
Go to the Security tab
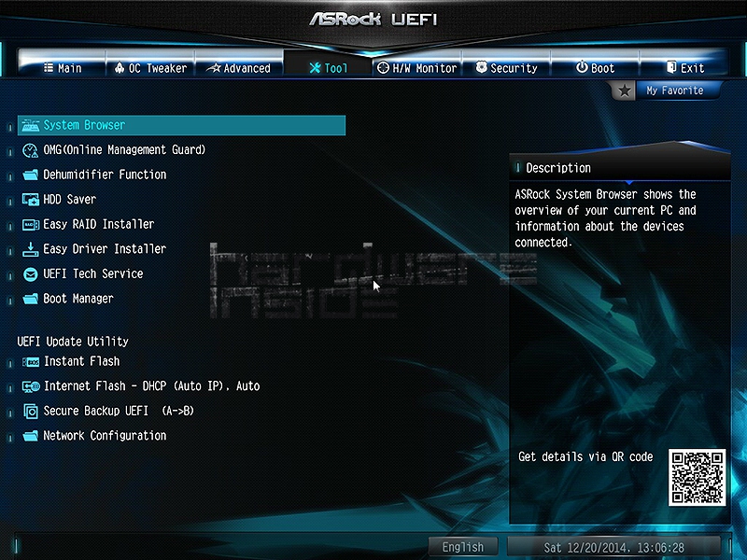tap(506, 68)
